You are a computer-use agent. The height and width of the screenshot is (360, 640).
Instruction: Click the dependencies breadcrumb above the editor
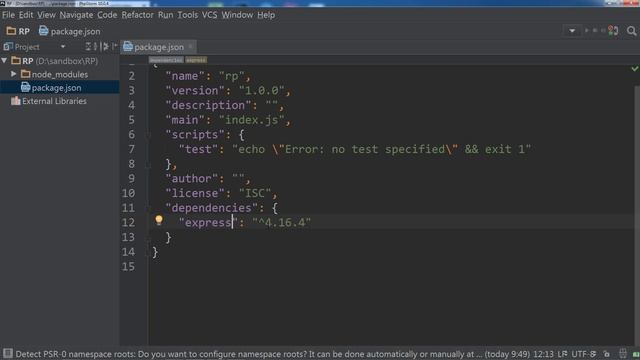point(166,60)
